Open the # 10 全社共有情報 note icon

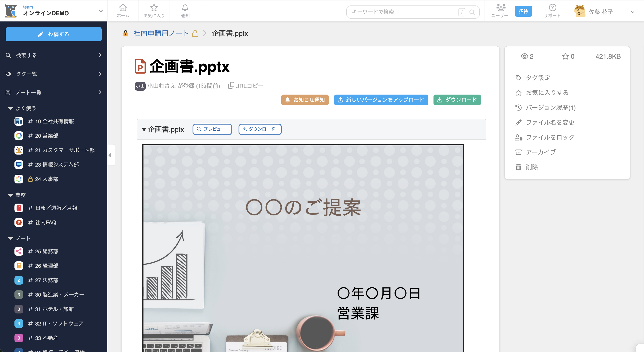coord(19,121)
